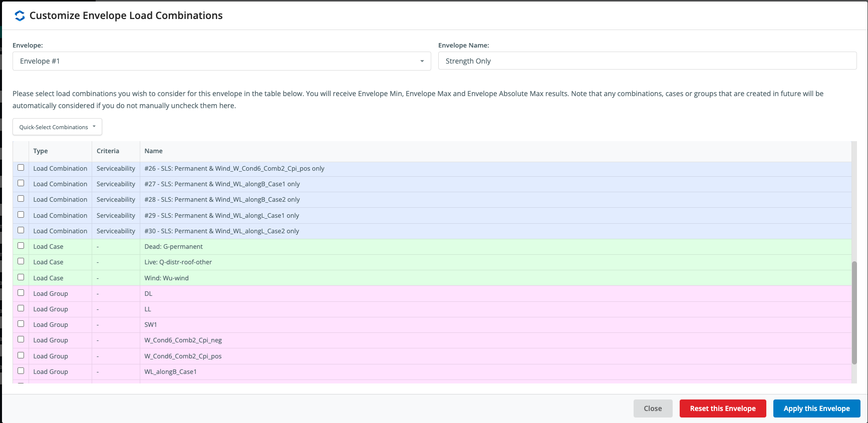The image size is (868, 423).
Task: Edit the Envelope Name field
Action: click(647, 61)
